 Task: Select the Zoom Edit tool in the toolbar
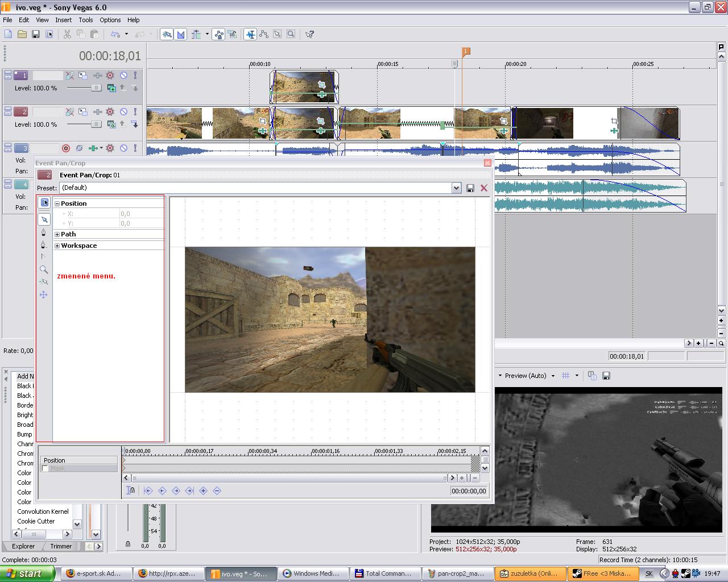point(291,34)
